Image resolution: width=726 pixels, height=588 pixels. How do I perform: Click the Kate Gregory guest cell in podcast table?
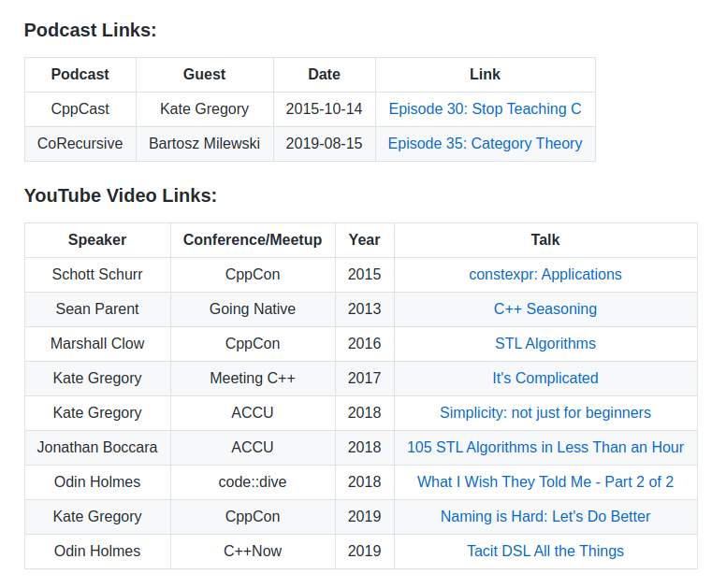(204, 109)
